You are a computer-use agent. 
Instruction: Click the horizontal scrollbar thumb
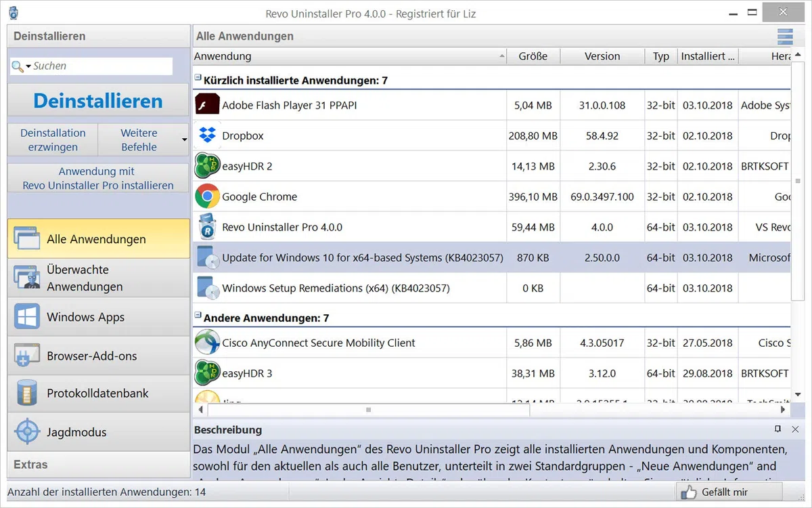(x=369, y=409)
